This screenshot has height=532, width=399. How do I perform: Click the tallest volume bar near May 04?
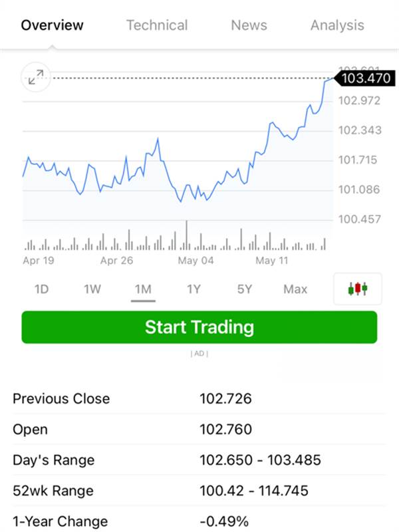[x=186, y=235]
